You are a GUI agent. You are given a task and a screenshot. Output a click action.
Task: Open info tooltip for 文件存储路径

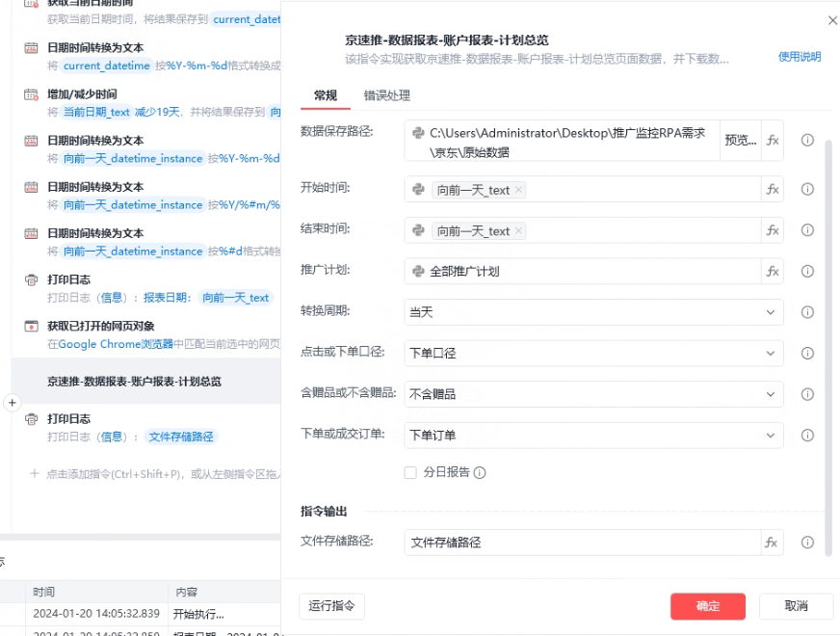[807, 543]
